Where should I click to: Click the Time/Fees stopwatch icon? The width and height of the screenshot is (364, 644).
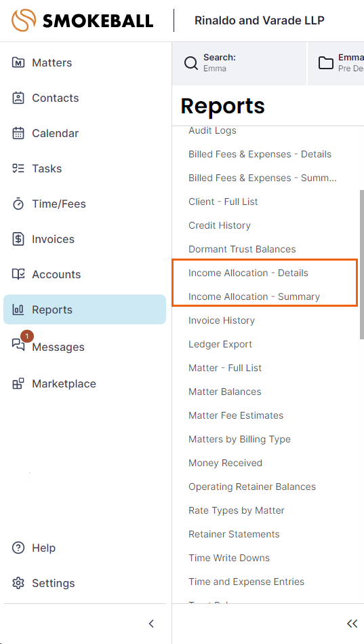pyautogui.click(x=18, y=204)
